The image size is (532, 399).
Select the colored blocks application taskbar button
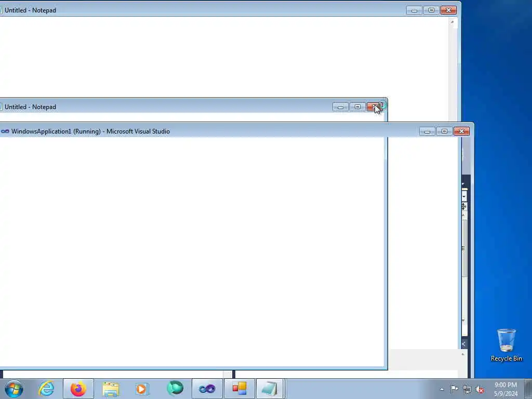[x=239, y=389]
